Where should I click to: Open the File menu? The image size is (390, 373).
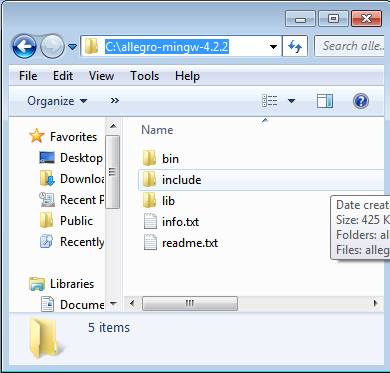pos(28,76)
